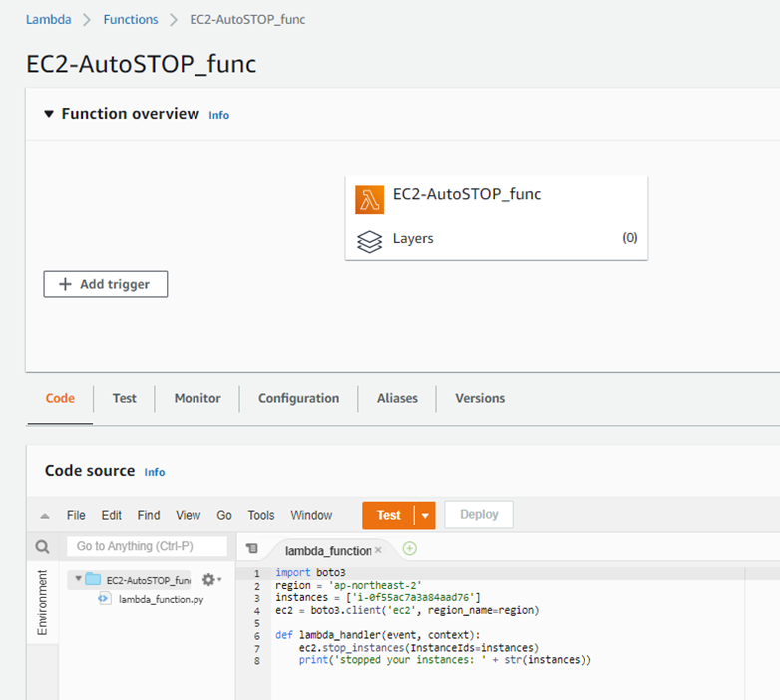Open the Edit menu
This screenshot has height=700, width=780.
(x=111, y=516)
